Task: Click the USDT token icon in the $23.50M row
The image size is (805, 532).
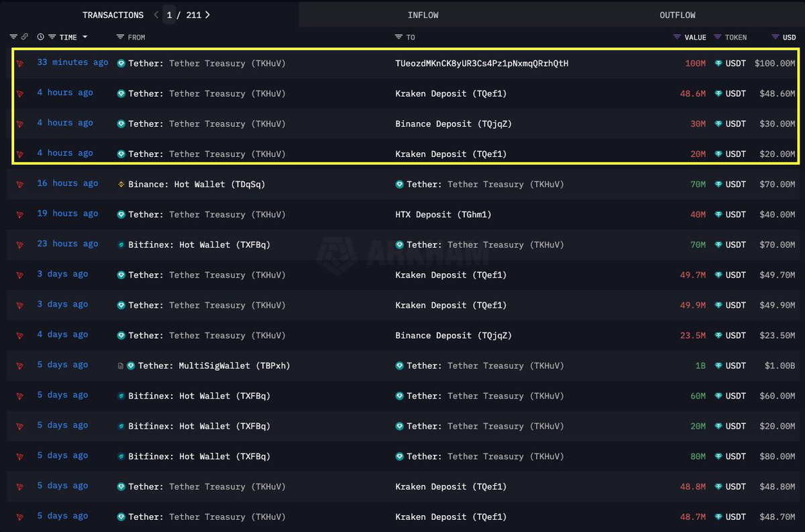Action: [718, 335]
